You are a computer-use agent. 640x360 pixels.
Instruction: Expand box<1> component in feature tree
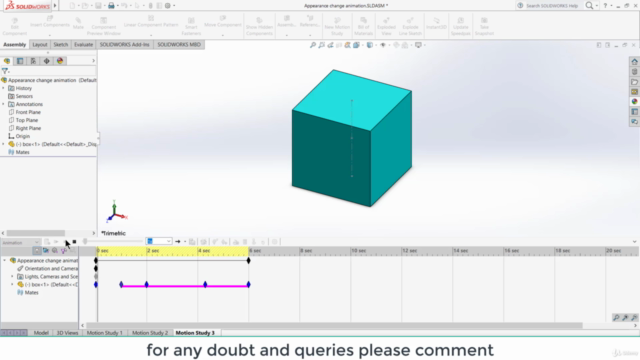[3, 144]
